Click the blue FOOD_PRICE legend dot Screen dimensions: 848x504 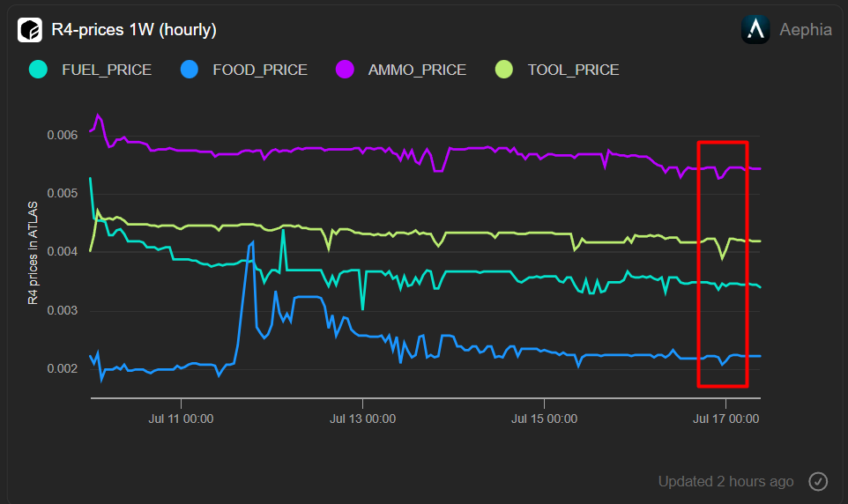[x=189, y=70]
